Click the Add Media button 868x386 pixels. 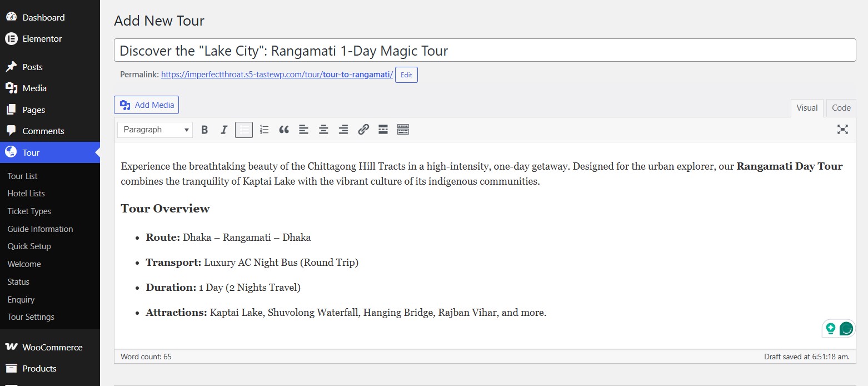[147, 105]
